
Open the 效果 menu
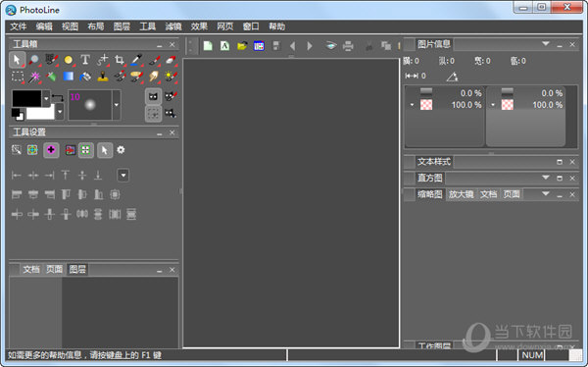click(199, 26)
